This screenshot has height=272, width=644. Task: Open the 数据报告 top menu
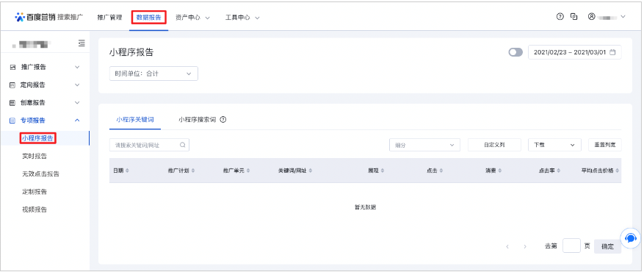(149, 18)
